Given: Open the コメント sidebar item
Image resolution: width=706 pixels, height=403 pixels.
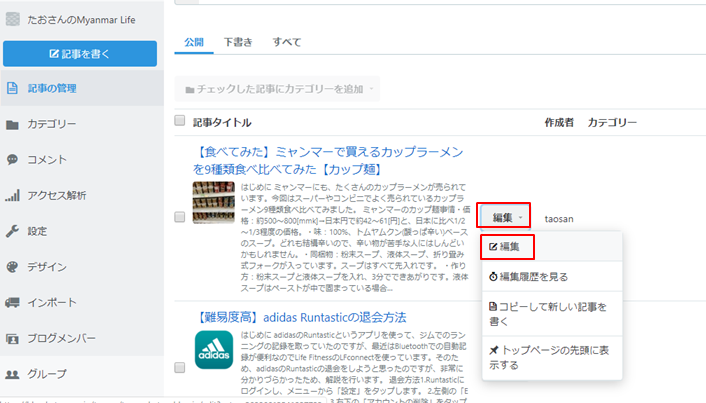Looking at the screenshot, I should point(82,159).
